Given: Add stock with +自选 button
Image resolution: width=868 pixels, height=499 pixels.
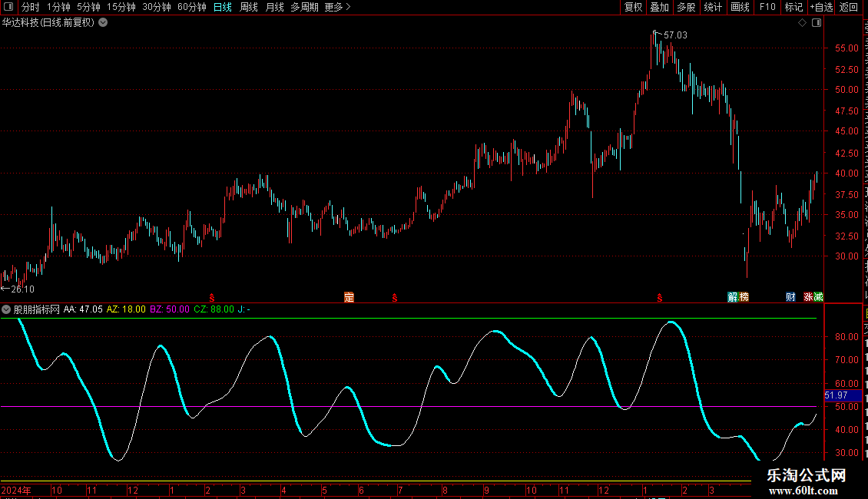Looking at the screenshot, I should [x=821, y=7].
